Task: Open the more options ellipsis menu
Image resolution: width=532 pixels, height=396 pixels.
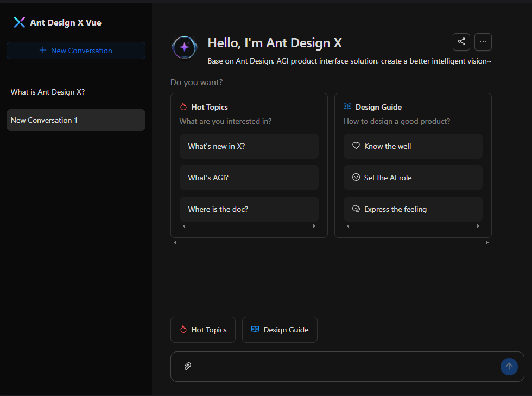Action: (x=483, y=42)
